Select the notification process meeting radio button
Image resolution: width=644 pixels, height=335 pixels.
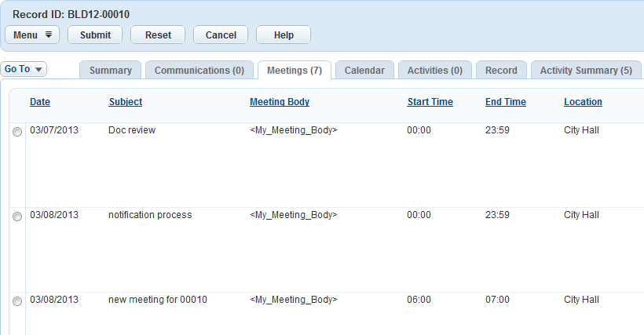tap(17, 217)
